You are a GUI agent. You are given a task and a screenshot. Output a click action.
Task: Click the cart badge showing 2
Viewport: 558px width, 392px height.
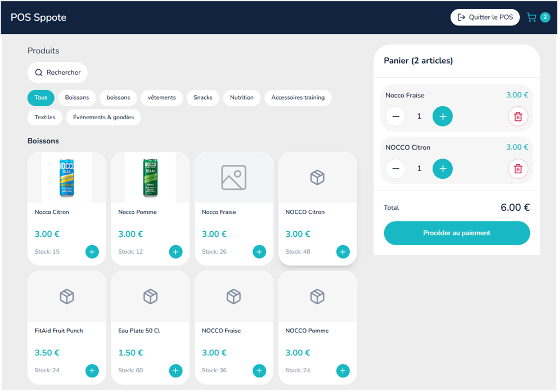[545, 17]
